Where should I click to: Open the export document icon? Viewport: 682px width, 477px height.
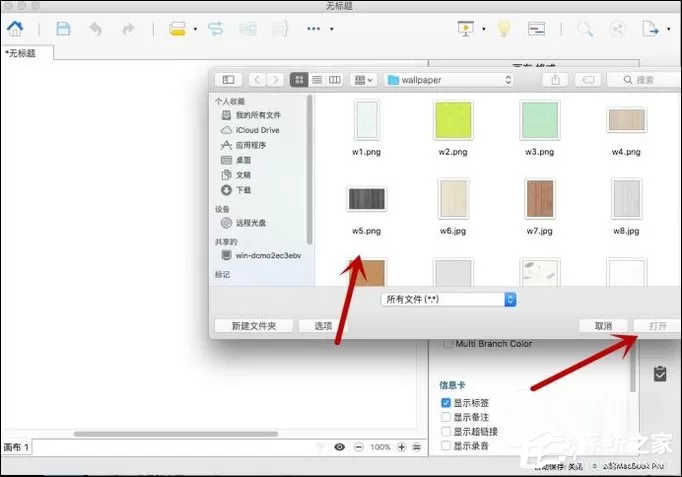650,29
